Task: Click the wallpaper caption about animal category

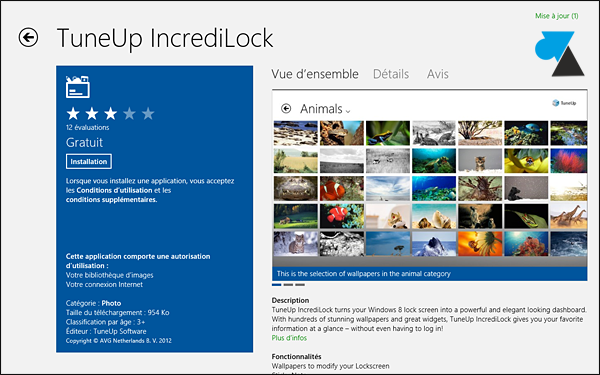Action: (x=364, y=274)
